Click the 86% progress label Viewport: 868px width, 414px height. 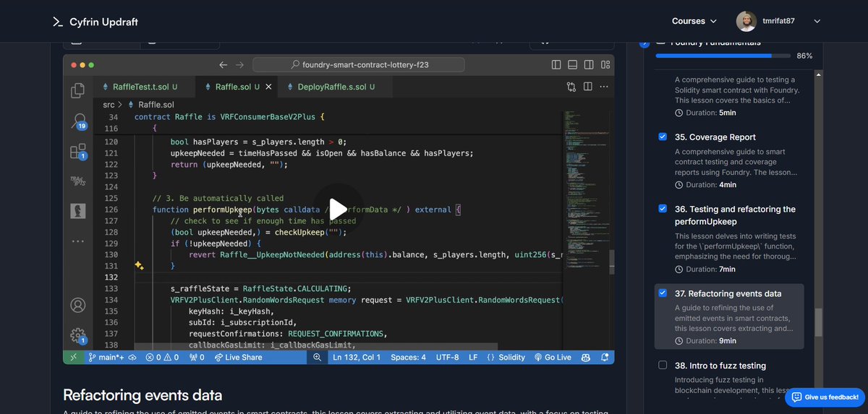click(804, 56)
